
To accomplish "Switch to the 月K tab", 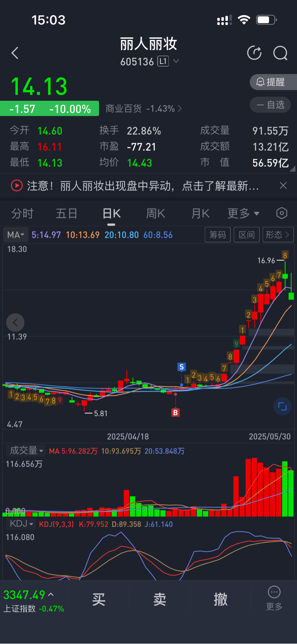I will [200, 213].
